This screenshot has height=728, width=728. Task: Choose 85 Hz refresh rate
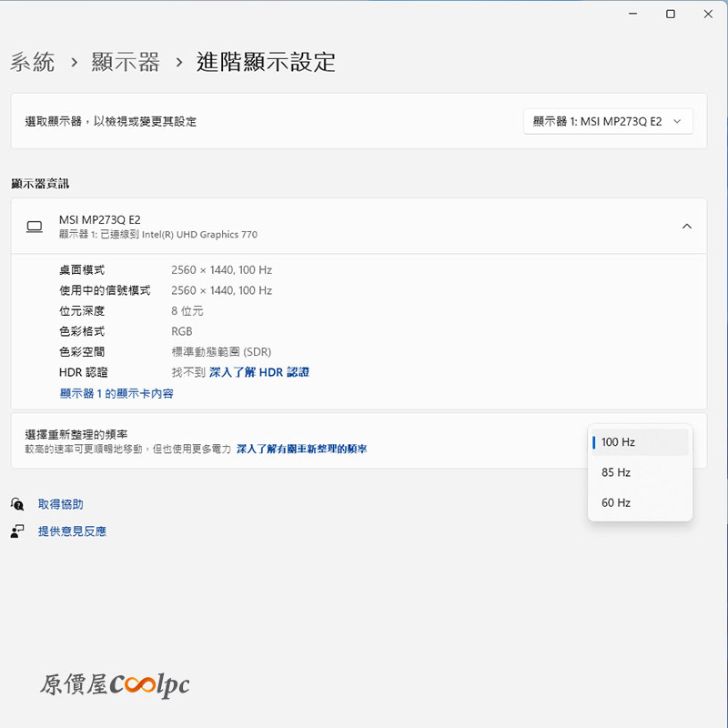[x=640, y=472]
